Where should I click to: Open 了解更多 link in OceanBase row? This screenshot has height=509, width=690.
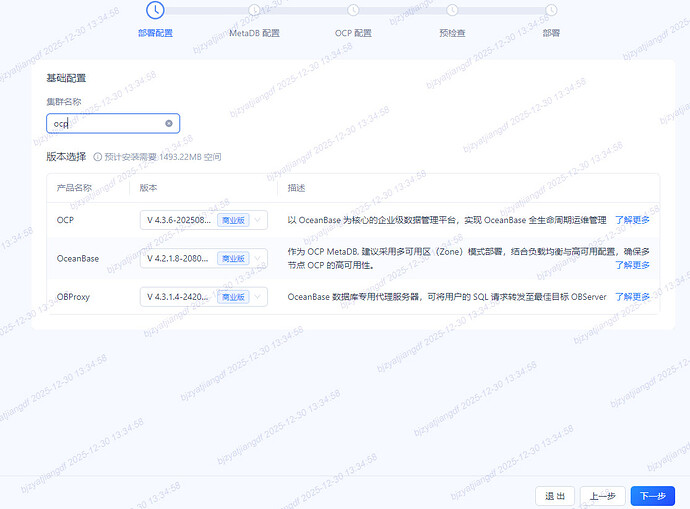click(632, 265)
